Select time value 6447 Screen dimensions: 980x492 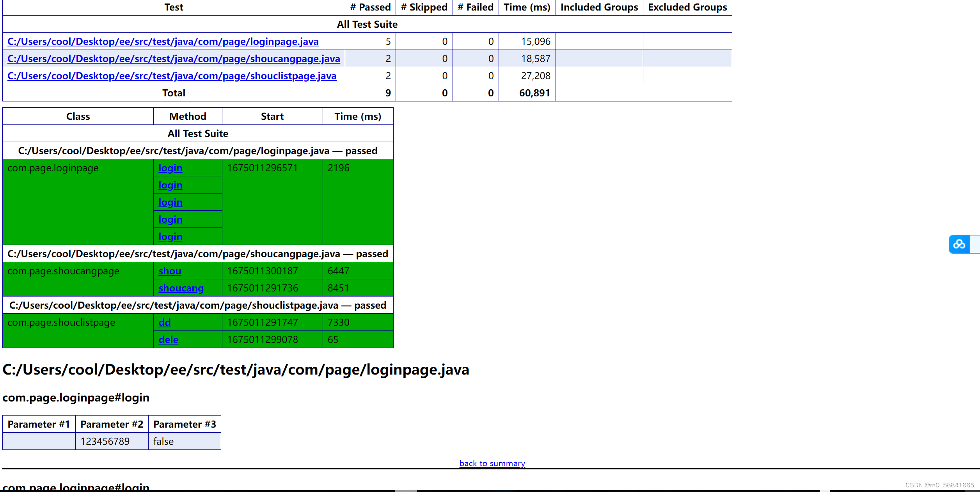[x=338, y=271]
